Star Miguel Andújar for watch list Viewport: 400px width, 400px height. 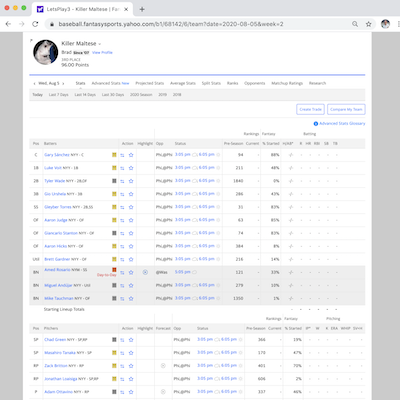(131, 285)
